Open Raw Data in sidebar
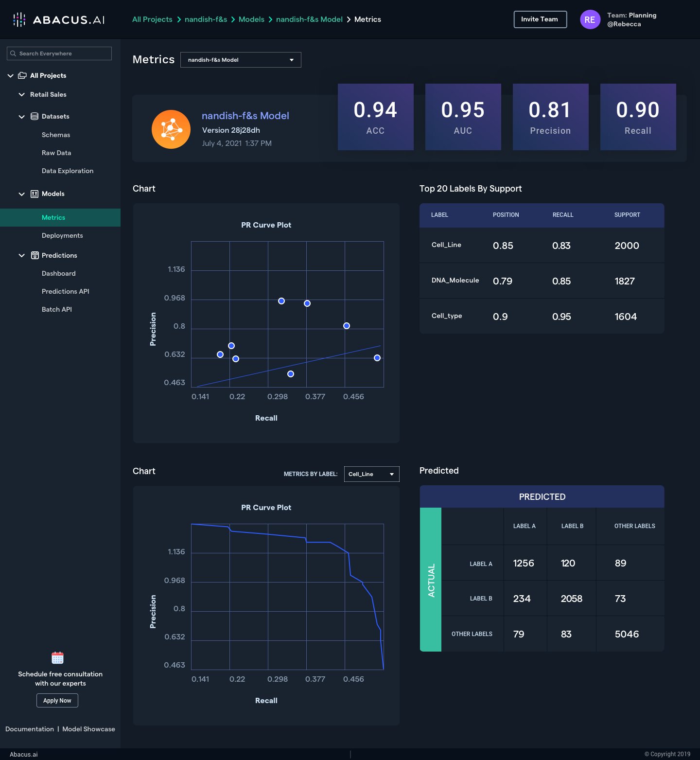The height and width of the screenshot is (760, 700). coord(56,153)
